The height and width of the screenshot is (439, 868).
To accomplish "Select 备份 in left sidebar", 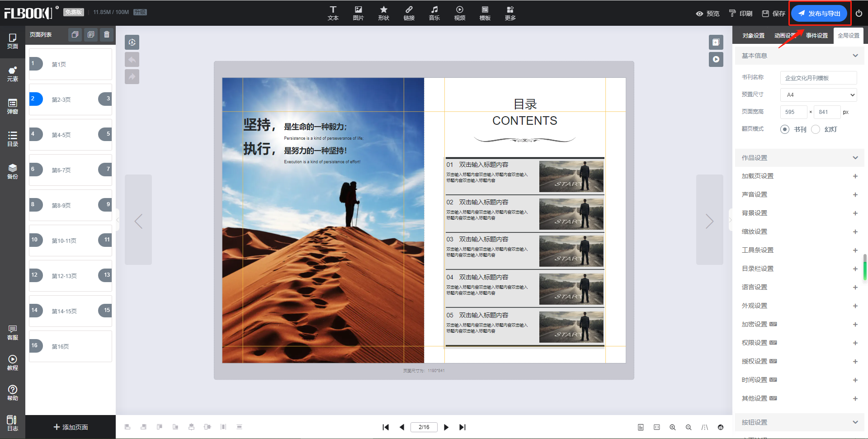I will point(13,172).
